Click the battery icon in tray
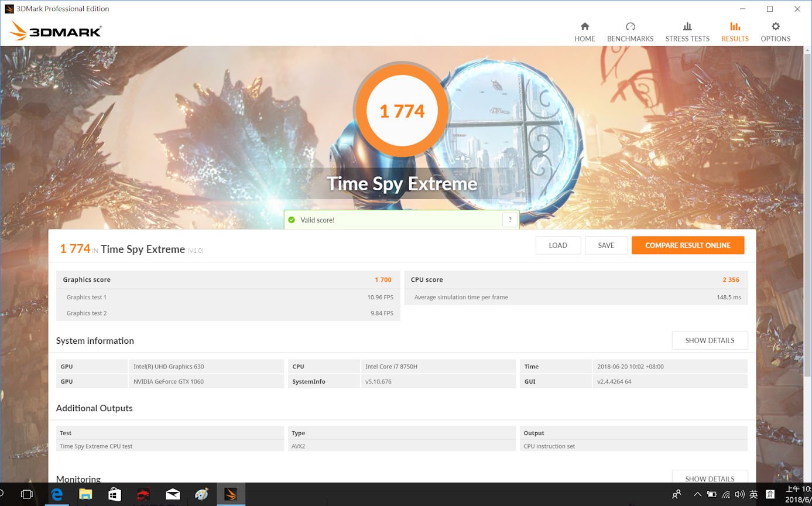The image size is (812, 506). (x=711, y=494)
